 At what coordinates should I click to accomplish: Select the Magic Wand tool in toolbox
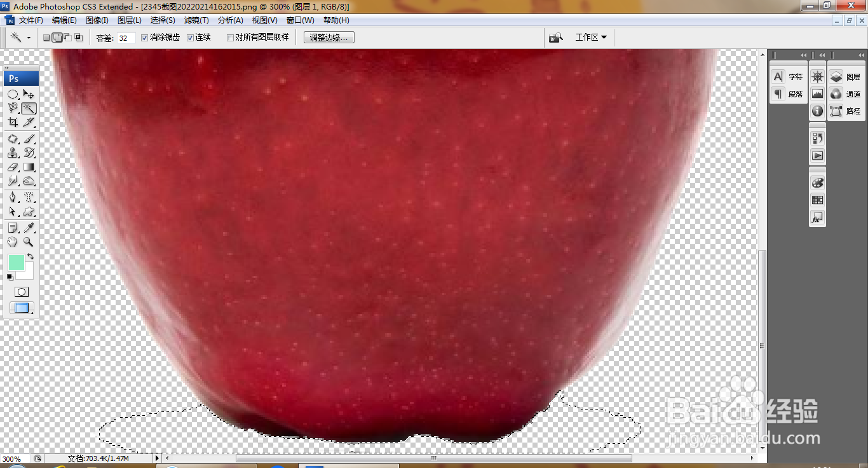pos(29,108)
